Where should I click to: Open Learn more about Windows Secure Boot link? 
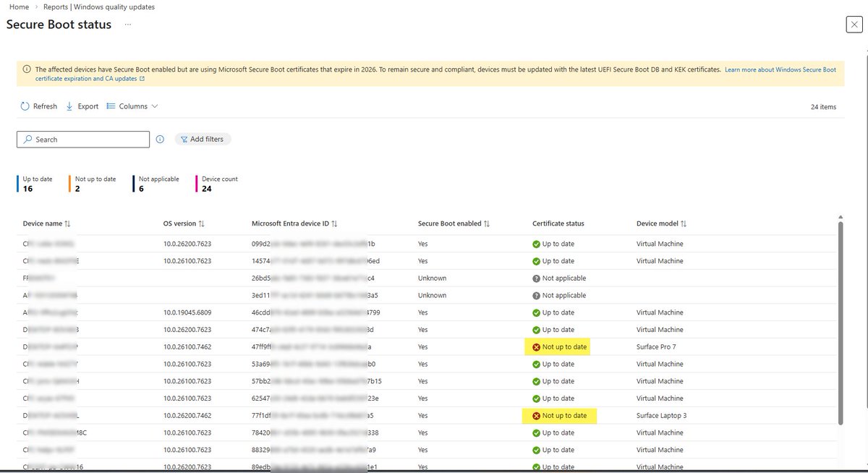780,69
